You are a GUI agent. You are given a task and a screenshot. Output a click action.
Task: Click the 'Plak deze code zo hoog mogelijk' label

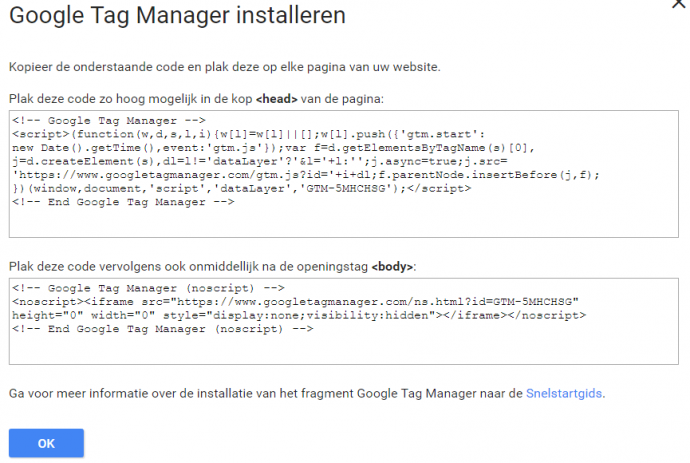pos(130,99)
